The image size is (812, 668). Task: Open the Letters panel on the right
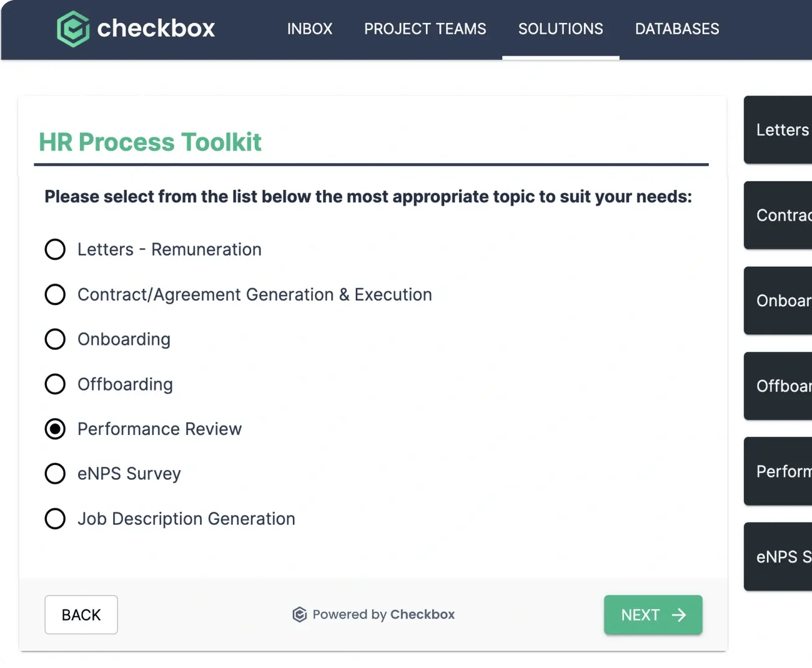click(783, 130)
